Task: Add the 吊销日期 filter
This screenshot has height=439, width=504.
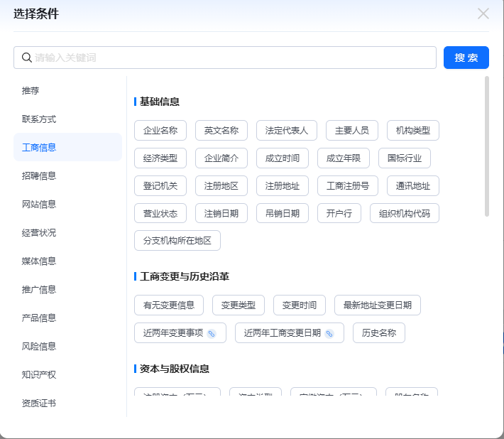Action: (x=283, y=213)
